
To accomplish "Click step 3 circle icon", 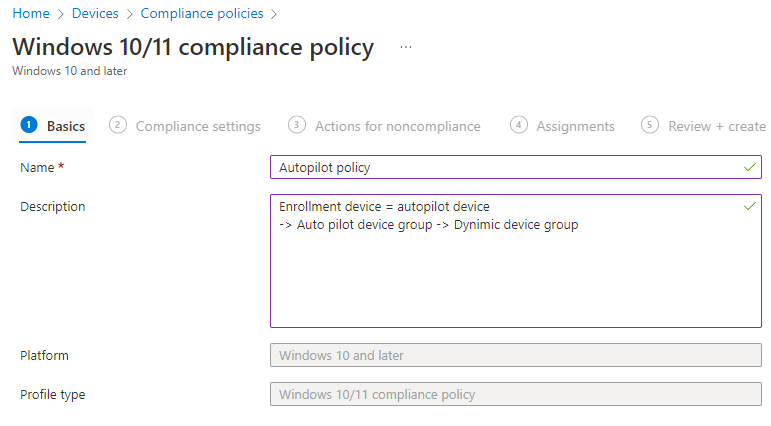I will (x=297, y=125).
